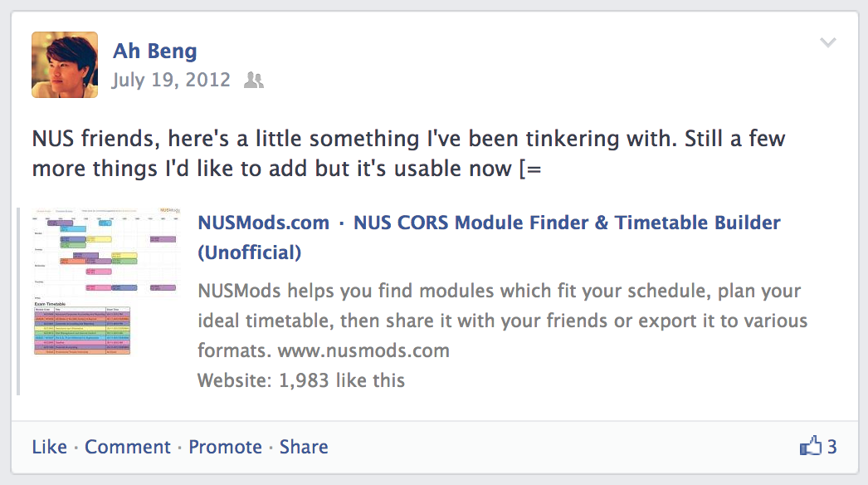Screen dimensions: 868x485
Task: Click Website: 1,983 like this
Action: (301, 381)
